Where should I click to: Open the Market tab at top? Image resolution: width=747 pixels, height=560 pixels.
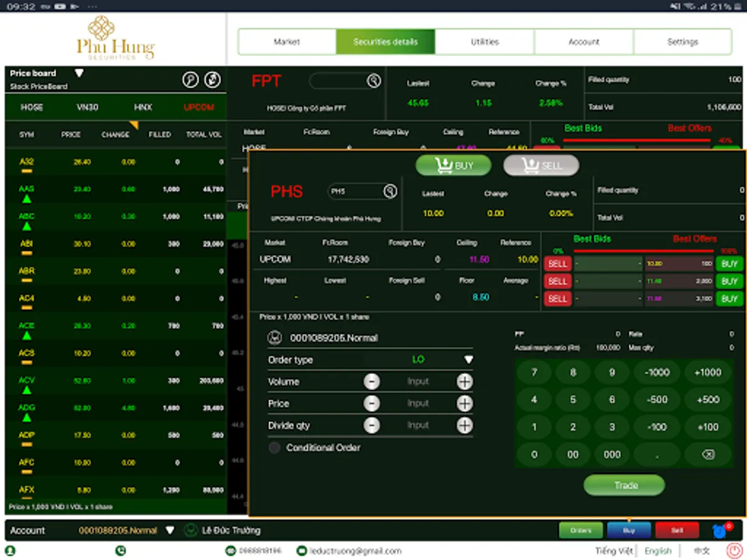pyautogui.click(x=286, y=42)
